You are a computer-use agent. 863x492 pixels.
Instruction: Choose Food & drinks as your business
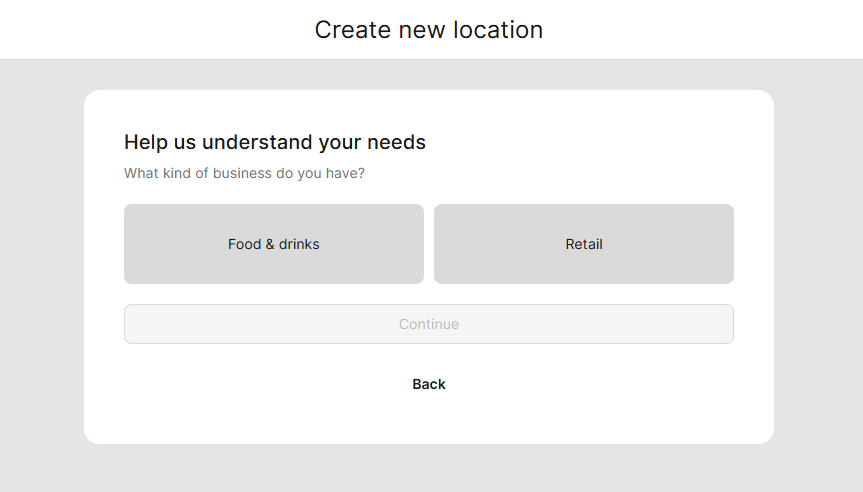tap(274, 244)
